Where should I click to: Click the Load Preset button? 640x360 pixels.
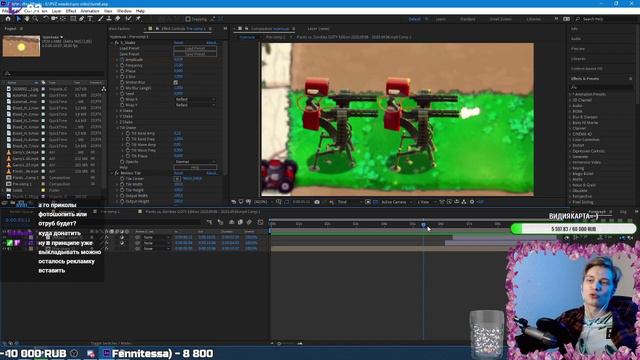[x=195, y=48]
